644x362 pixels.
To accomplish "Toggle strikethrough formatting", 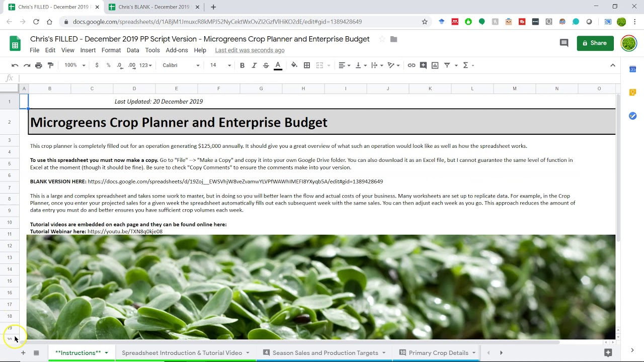I will tap(266, 65).
